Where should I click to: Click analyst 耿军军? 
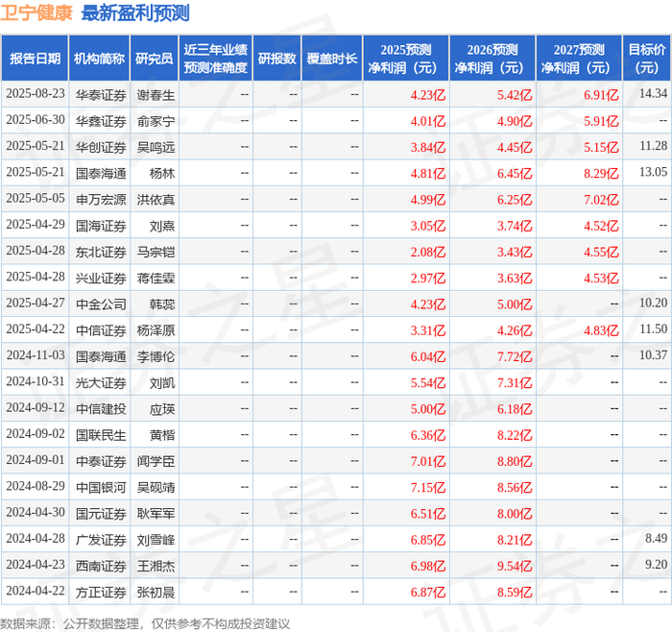point(156,513)
